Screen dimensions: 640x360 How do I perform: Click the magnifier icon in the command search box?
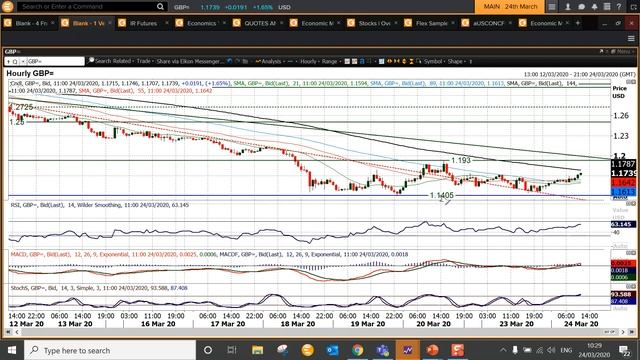pos(160,7)
